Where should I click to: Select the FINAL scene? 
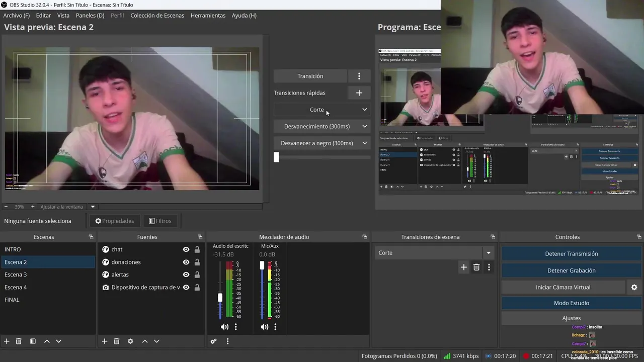coord(48,300)
